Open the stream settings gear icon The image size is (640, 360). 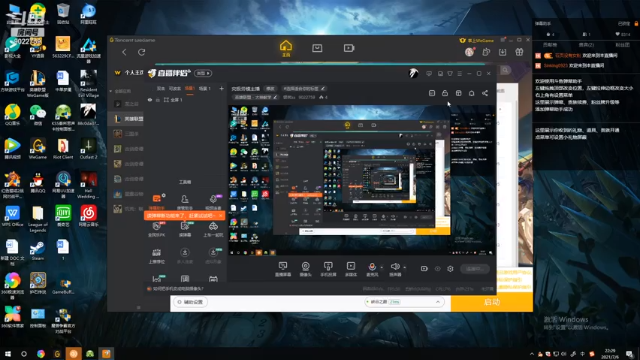coord(450,269)
